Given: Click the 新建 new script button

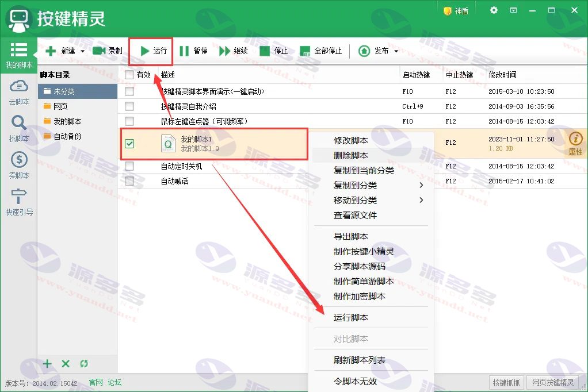Looking at the screenshot, I should tap(60, 51).
